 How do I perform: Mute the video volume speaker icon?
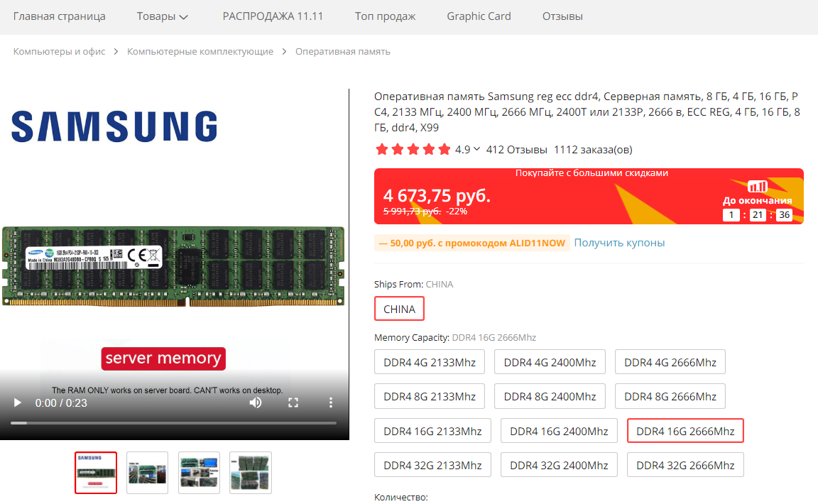click(256, 402)
